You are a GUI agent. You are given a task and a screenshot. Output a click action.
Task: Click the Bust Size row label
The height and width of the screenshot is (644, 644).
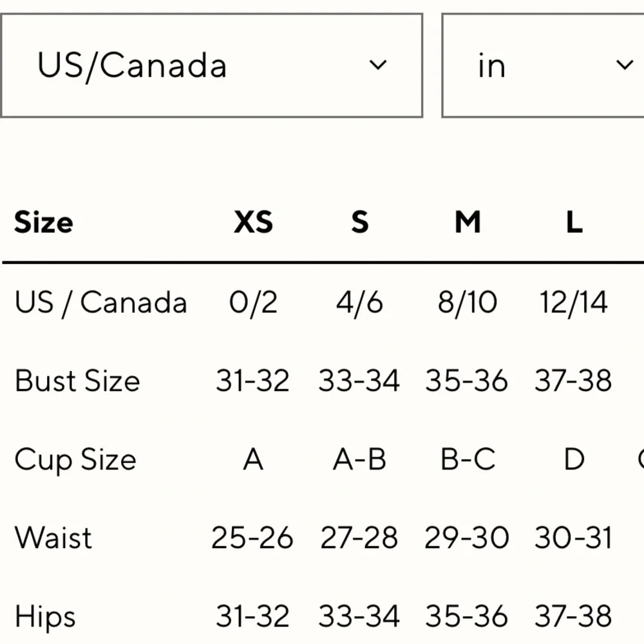[x=77, y=381]
